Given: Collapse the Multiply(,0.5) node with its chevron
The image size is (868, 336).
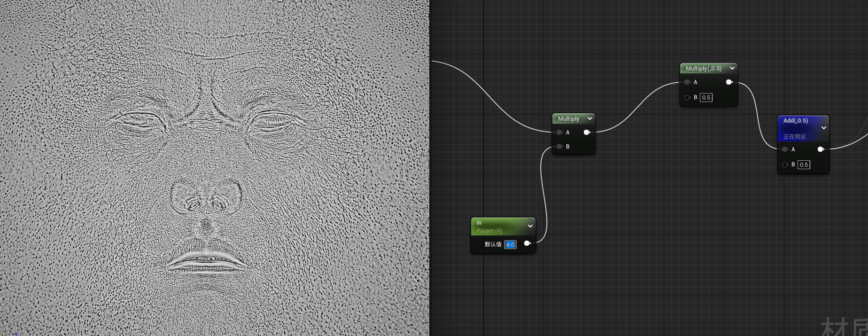Looking at the screenshot, I should tap(732, 69).
